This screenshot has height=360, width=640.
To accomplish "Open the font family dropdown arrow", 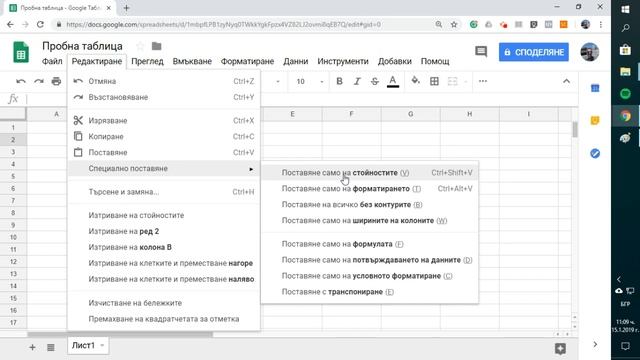I will (278, 81).
